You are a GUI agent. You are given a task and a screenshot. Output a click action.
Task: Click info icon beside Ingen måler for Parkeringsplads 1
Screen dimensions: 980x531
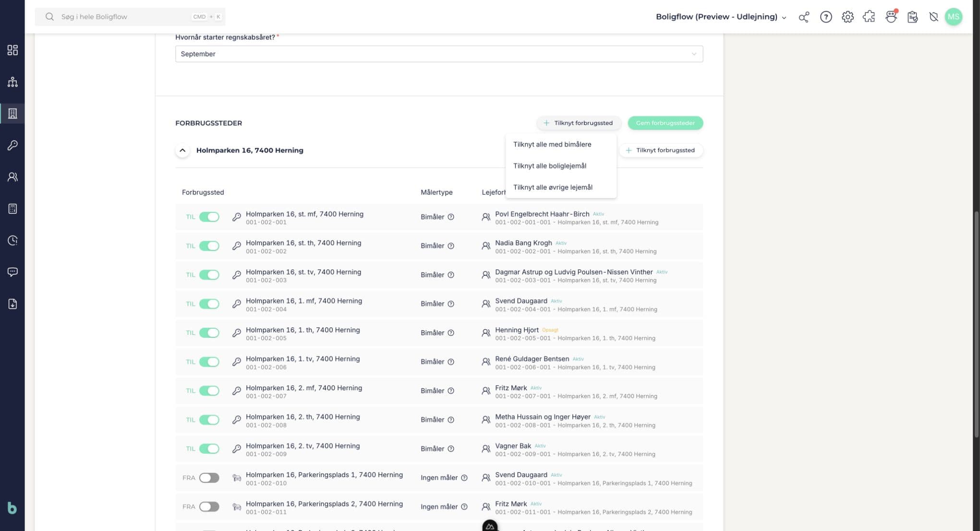(464, 478)
